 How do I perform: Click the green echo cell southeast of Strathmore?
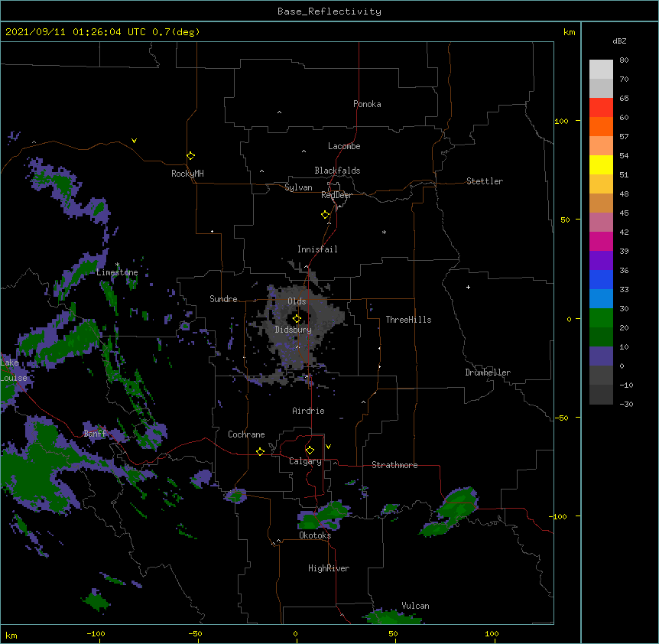451,511
